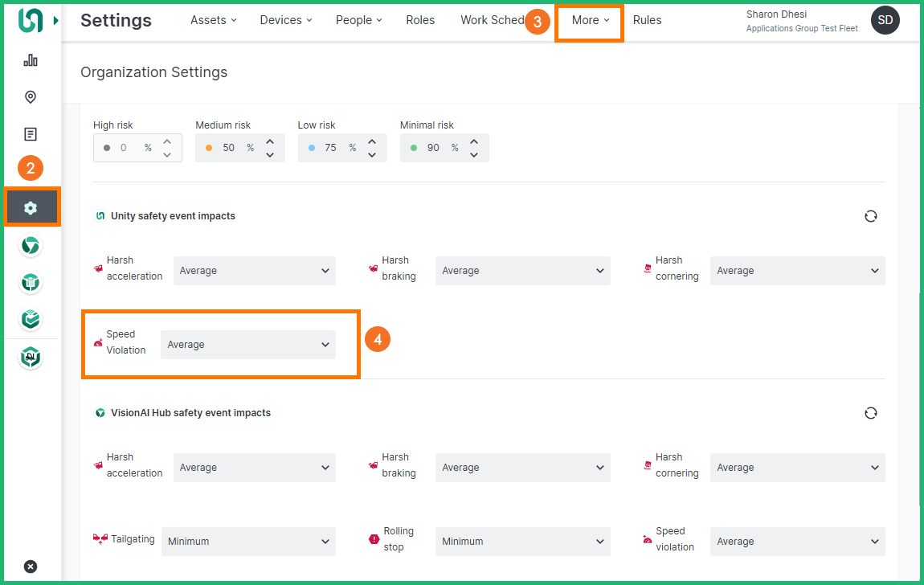Click the close X icon at sidebar bottom

[31, 567]
